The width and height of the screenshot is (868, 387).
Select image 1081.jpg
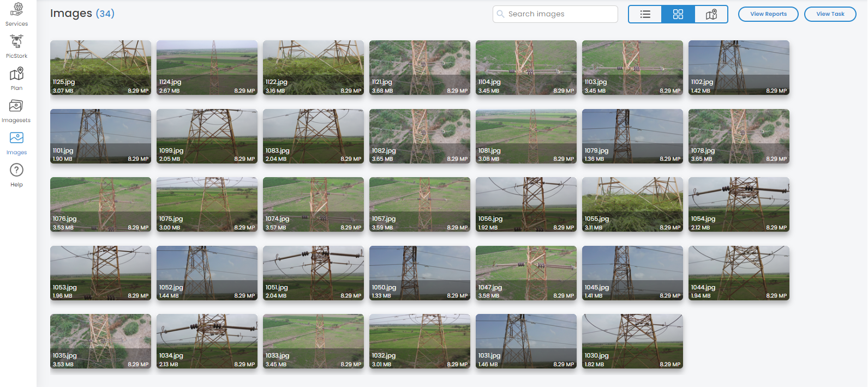point(526,136)
